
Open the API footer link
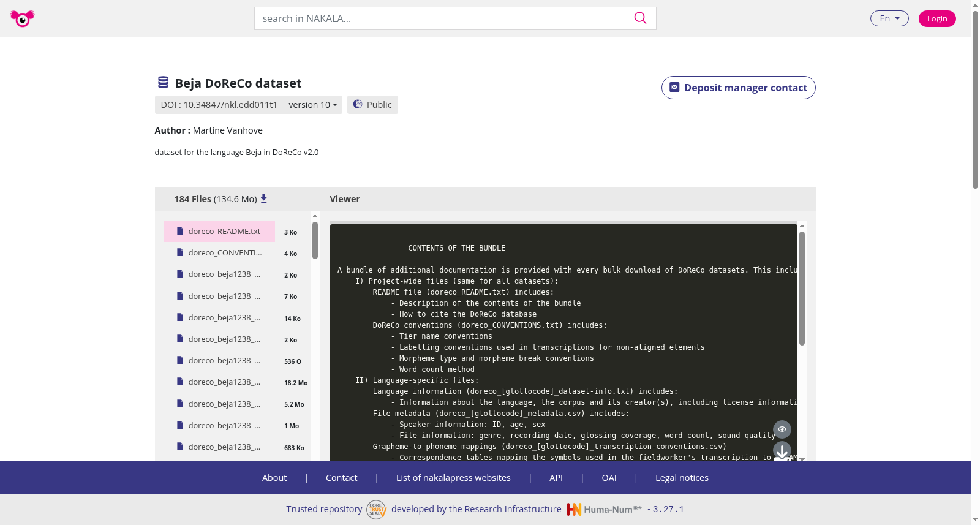point(556,478)
